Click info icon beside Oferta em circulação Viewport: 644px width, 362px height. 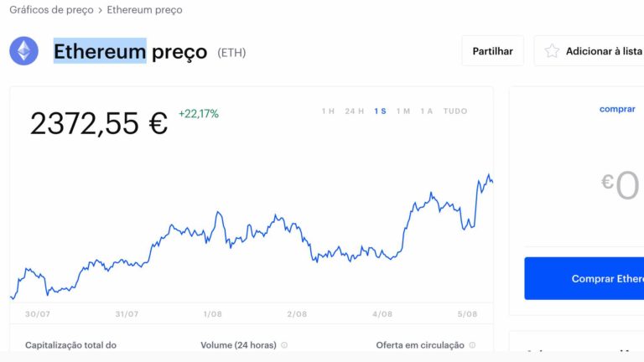point(472,345)
